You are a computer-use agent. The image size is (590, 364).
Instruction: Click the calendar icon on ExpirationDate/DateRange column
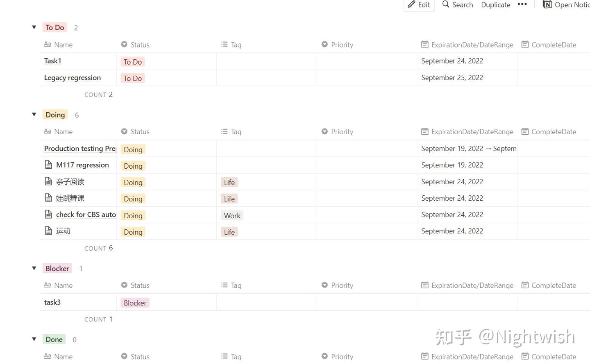click(x=424, y=44)
